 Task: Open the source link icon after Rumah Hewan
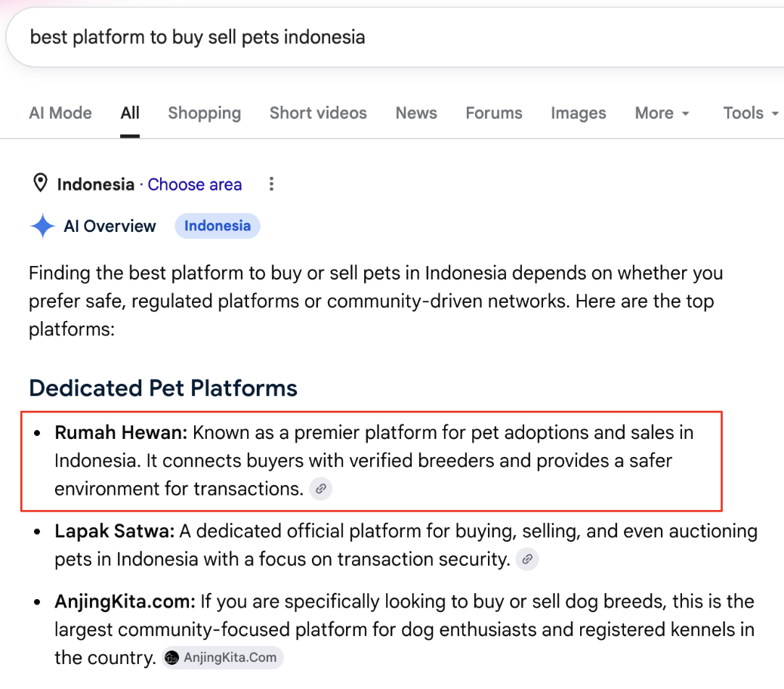click(321, 489)
